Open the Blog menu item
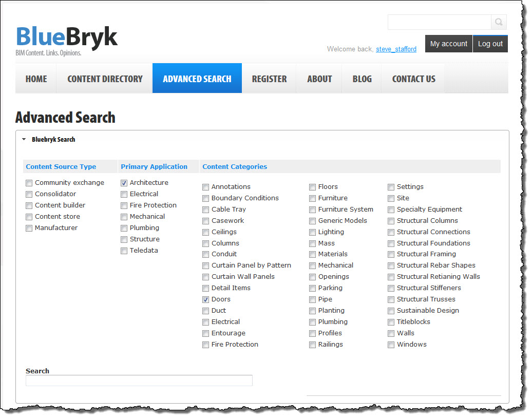 tap(362, 79)
